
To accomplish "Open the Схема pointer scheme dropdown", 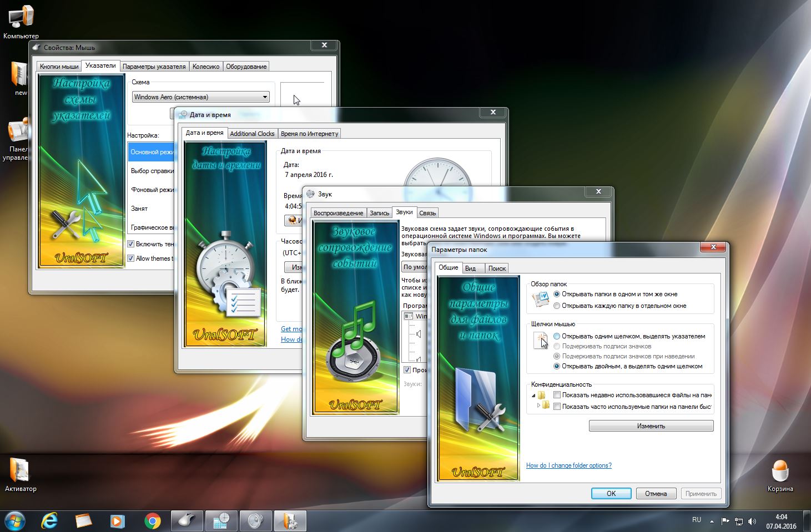I will tap(201, 97).
